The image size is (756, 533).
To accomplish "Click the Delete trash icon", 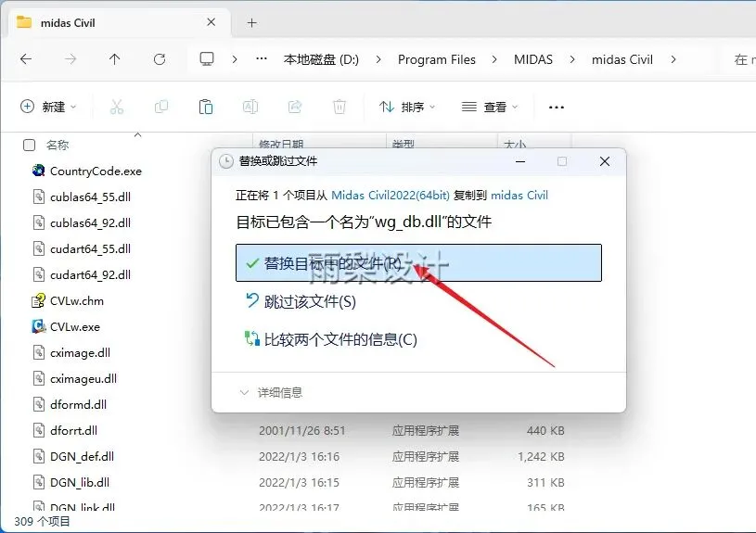I will click(340, 107).
